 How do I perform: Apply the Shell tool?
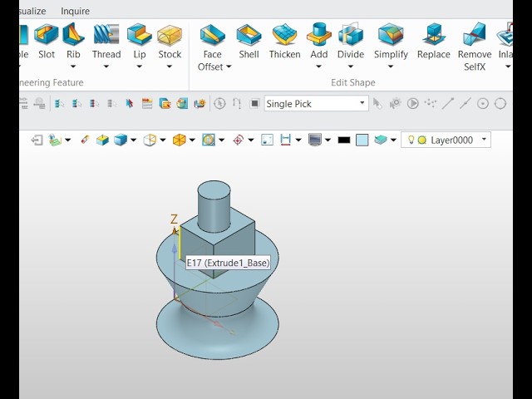tap(249, 41)
